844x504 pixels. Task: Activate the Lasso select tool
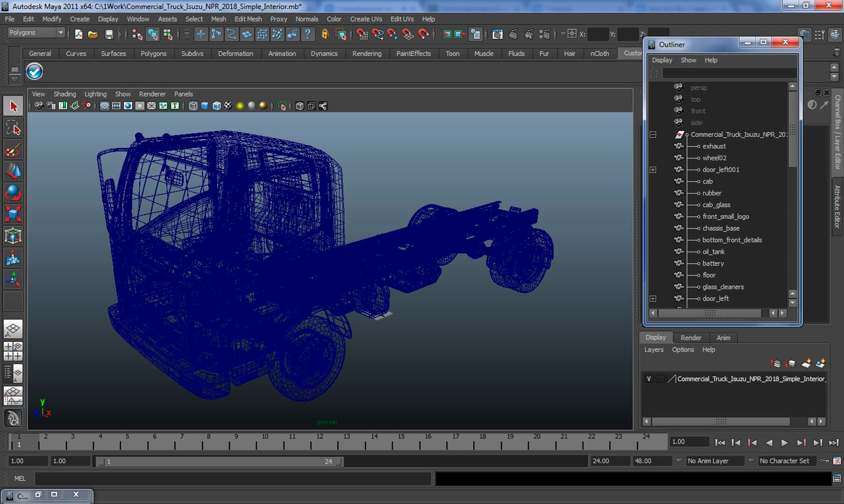click(x=13, y=128)
